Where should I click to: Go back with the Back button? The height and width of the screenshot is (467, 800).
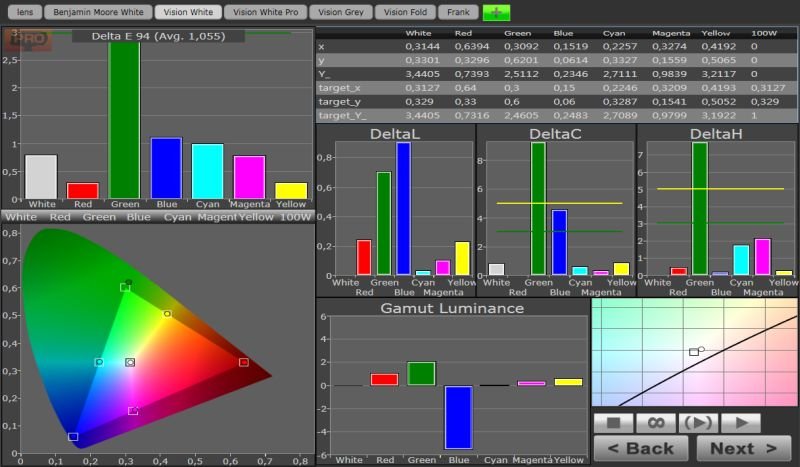click(641, 448)
